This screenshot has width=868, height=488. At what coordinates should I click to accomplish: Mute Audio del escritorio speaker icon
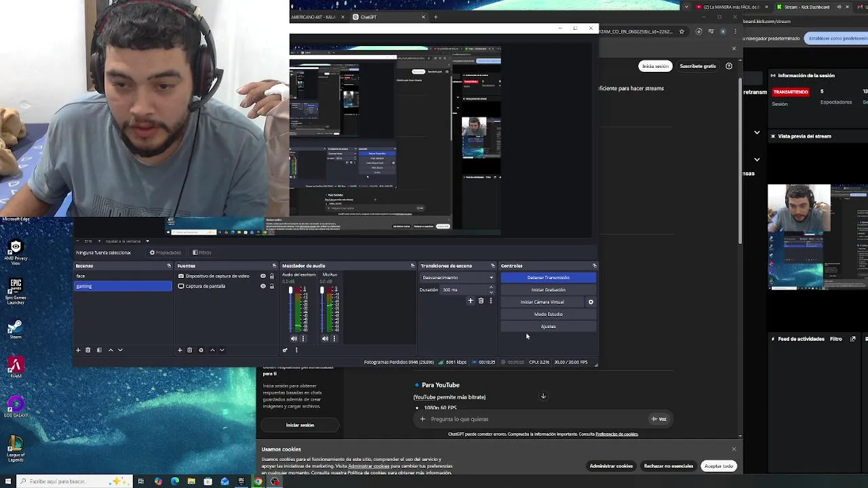(x=294, y=338)
